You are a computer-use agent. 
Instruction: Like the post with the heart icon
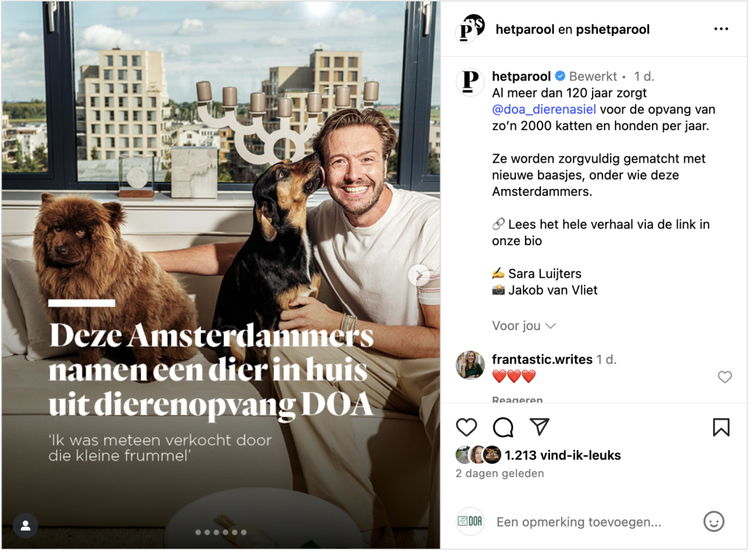[x=467, y=427]
